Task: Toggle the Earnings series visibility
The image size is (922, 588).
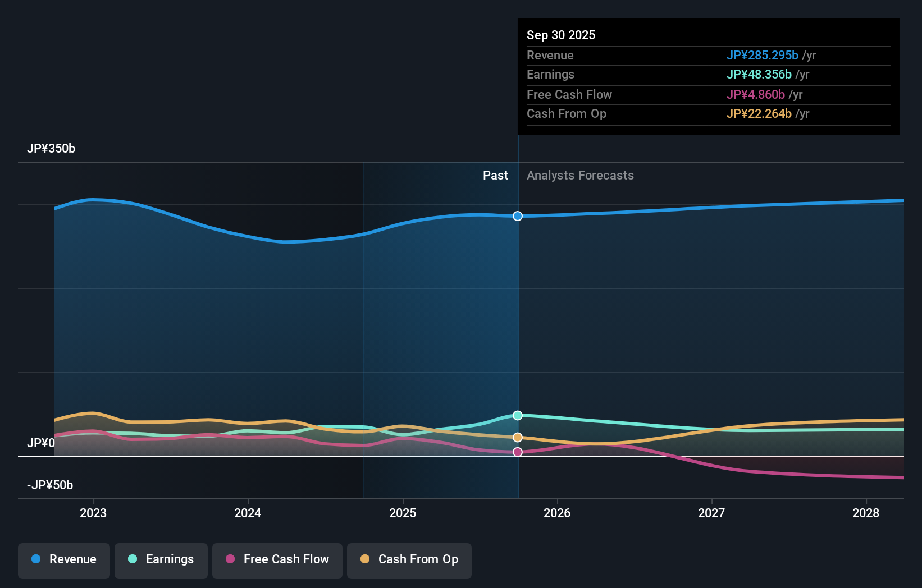Action: coord(161,559)
